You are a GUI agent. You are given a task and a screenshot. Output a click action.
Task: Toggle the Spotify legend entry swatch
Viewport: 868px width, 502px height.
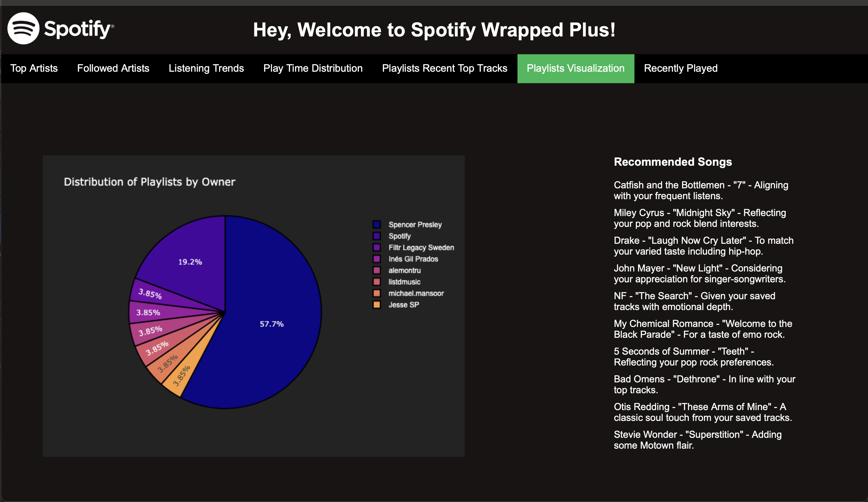(x=376, y=236)
